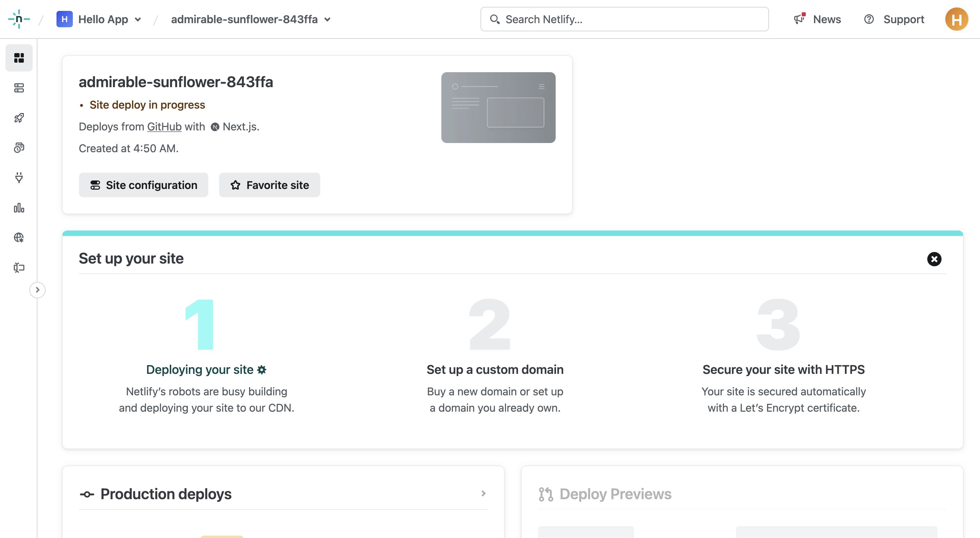Click Secure your site with HTTPS step
This screenshot has height=538, width=980.
(783, 370)
